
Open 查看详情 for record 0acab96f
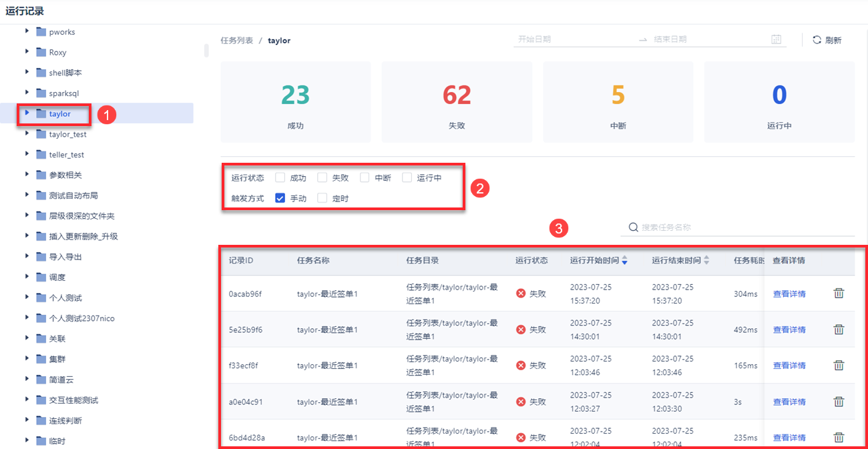point(789,294)
